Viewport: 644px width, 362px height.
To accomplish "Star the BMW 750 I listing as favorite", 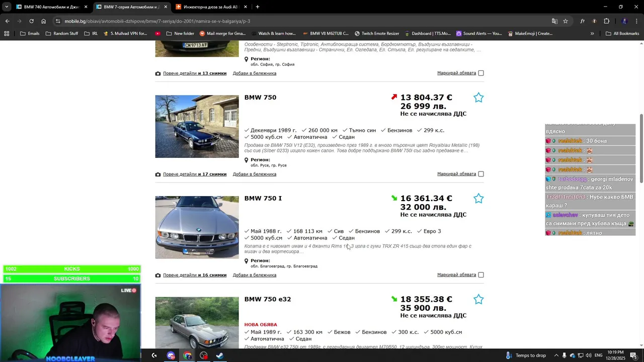I will [x=478, y=199].
